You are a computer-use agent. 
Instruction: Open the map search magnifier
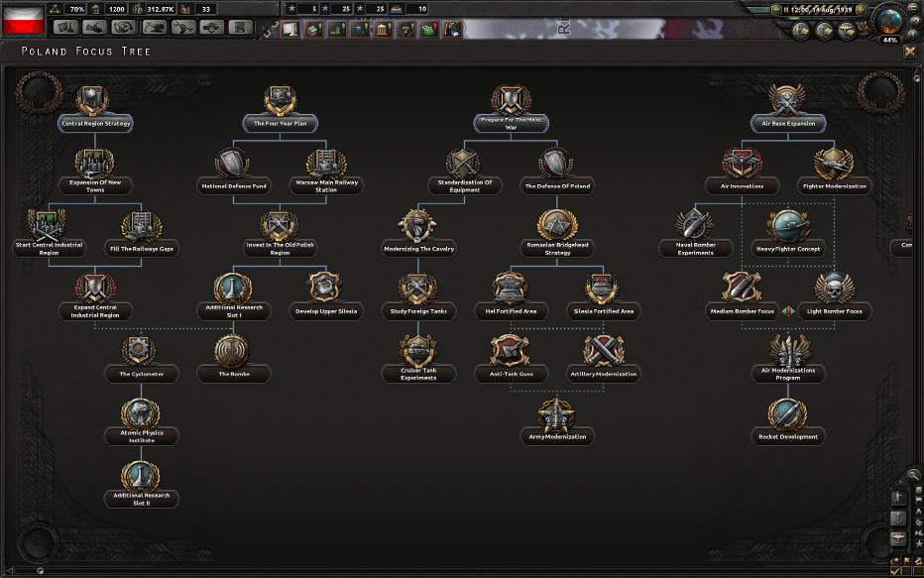913,475
